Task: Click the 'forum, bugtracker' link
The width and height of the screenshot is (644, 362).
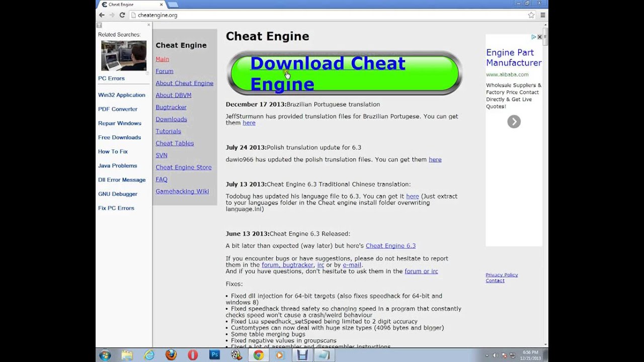Action: [x=288, y=265]
